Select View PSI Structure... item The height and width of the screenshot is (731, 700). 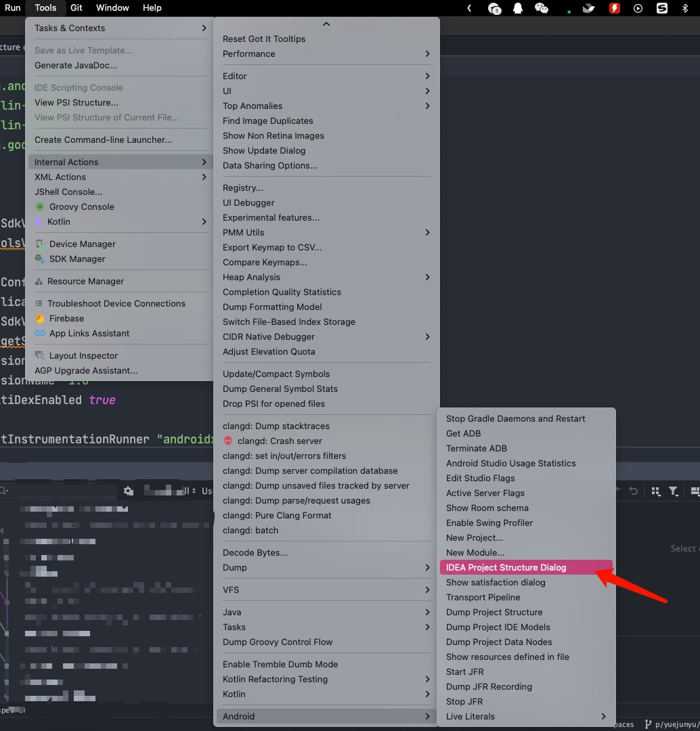[x=121, y=103]
